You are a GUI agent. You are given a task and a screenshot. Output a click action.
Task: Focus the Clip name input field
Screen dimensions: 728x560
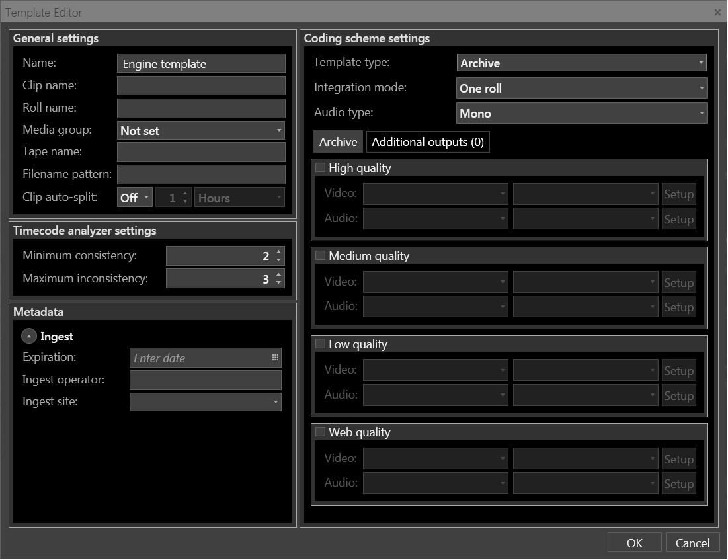pos(201,85)
